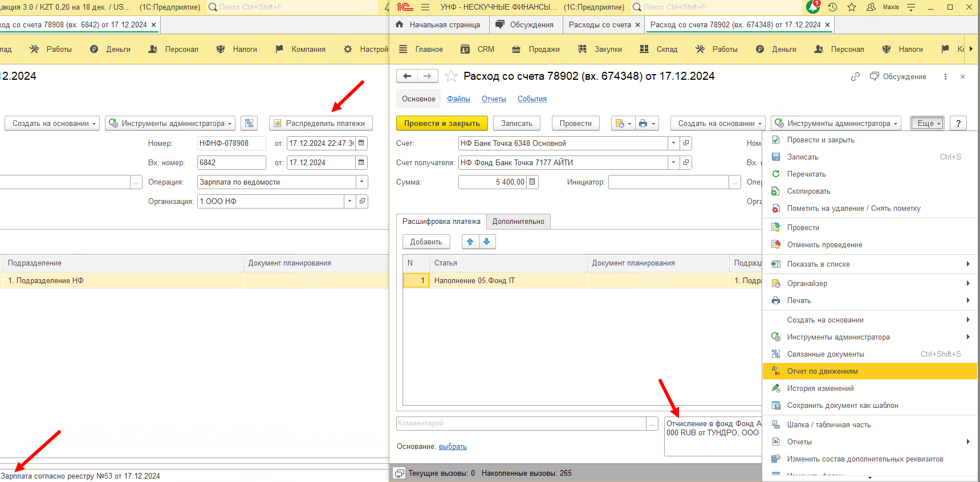
Task: Open the Счет получателя linked item icon
Action: (686, 162)
